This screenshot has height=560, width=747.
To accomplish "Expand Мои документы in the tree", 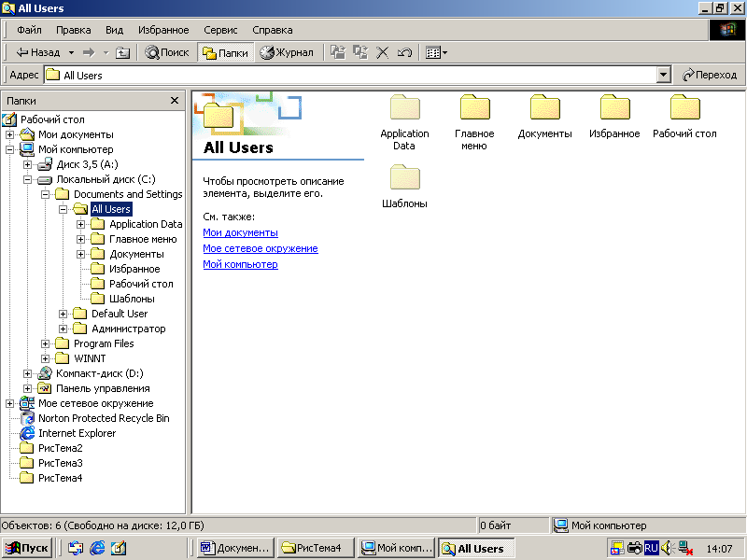I will click(9, 134).
